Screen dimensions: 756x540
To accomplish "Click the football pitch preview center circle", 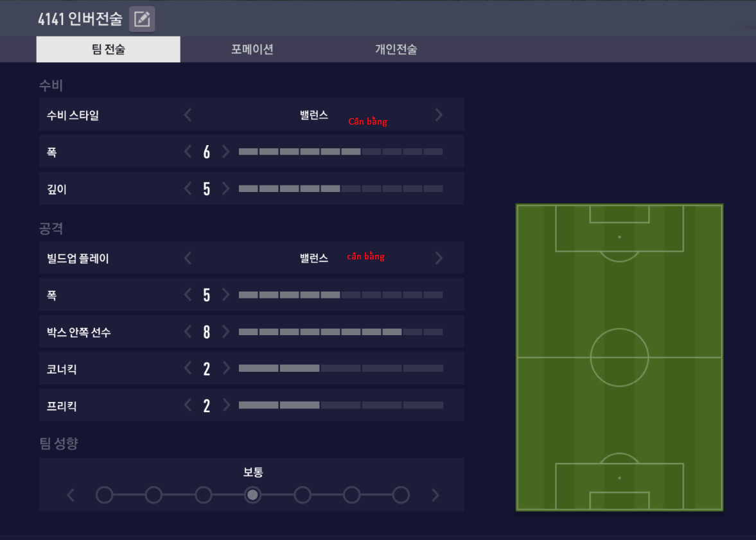I will (619, 357).
